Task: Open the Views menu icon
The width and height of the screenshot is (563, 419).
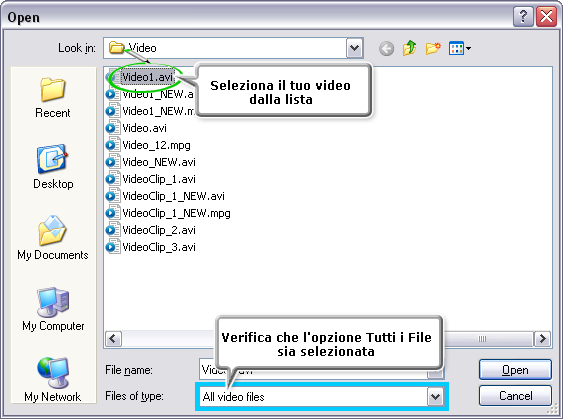Action: [x=456, y=48]
